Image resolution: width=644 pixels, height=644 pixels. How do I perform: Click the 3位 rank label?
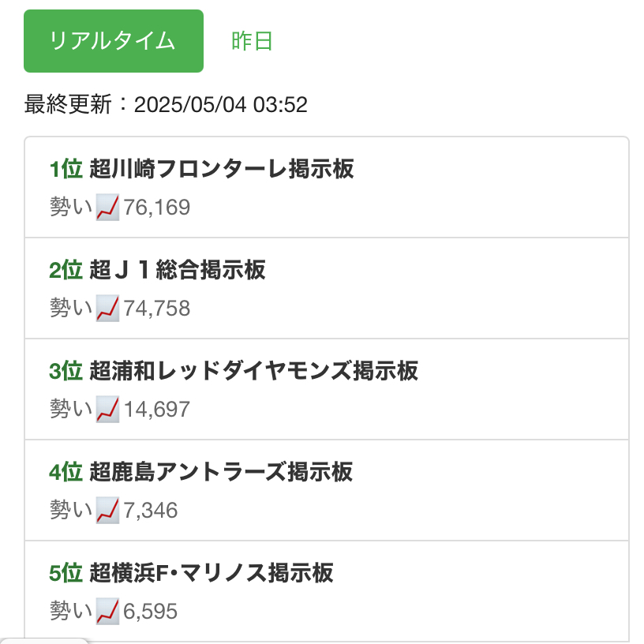point(66,371)
